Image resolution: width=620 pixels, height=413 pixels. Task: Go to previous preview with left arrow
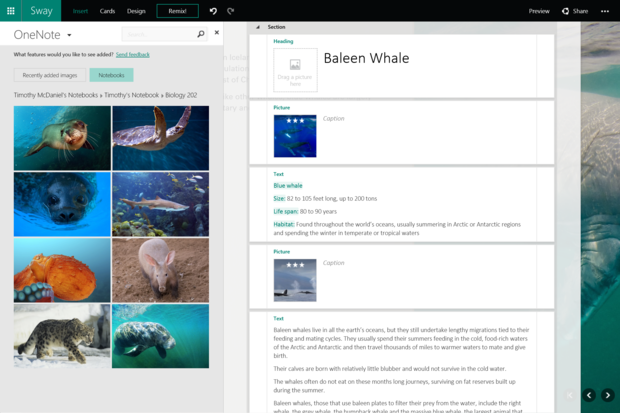coord(589,395)
